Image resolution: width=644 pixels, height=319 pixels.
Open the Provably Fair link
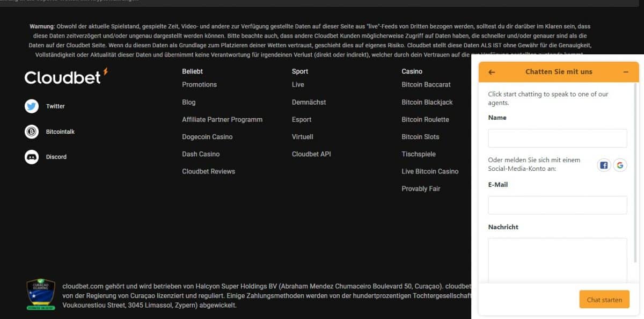(x=421, y=189)
